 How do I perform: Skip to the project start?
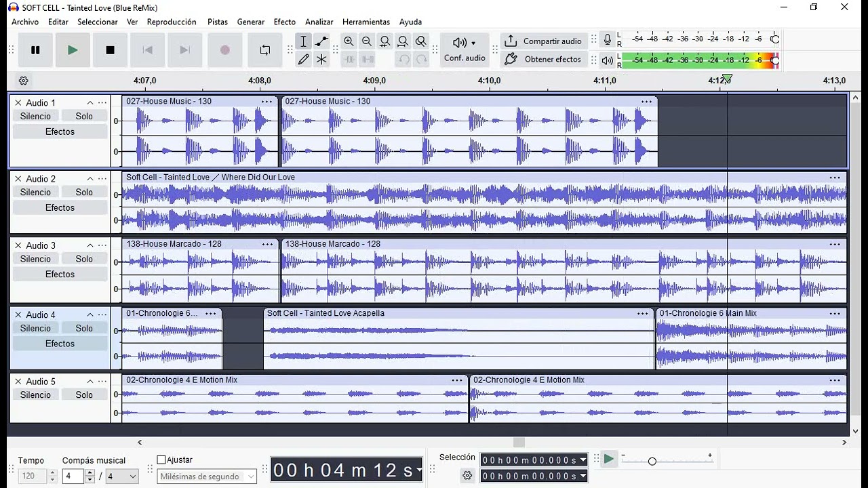[x=147, y=50]
